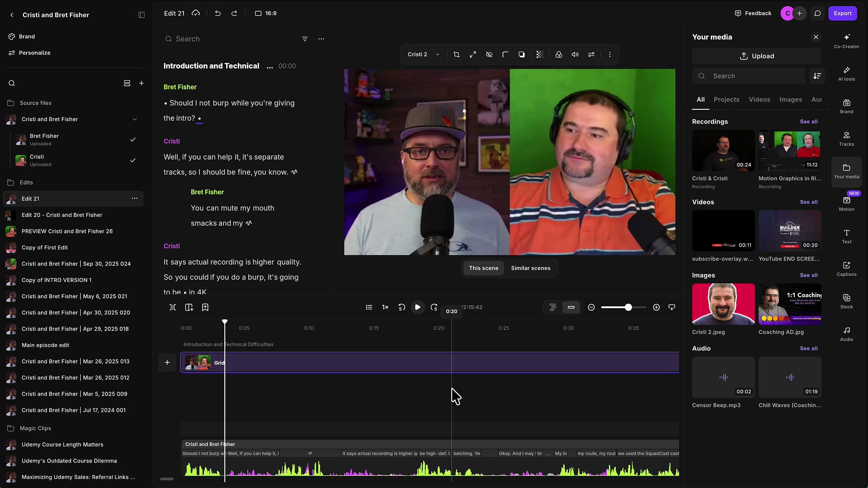868x488 pixels.
Task: Click the background blur checkerboard icon
Action: (x=539, y=55)
